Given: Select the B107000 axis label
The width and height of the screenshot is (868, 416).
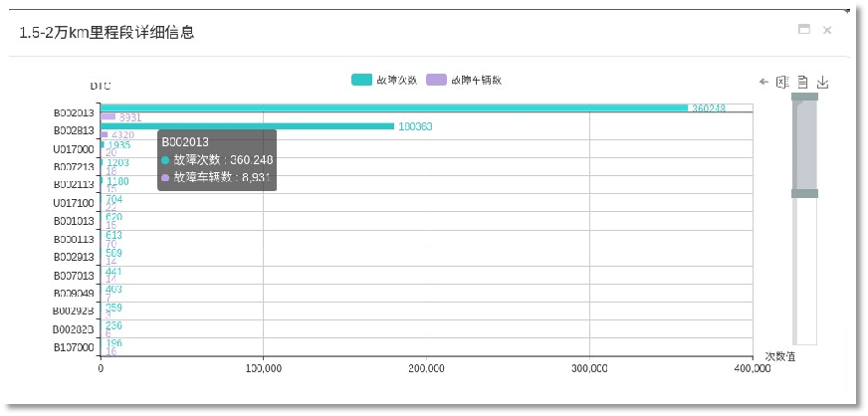Looking at the screenshot, I should [x=74, y=347].
